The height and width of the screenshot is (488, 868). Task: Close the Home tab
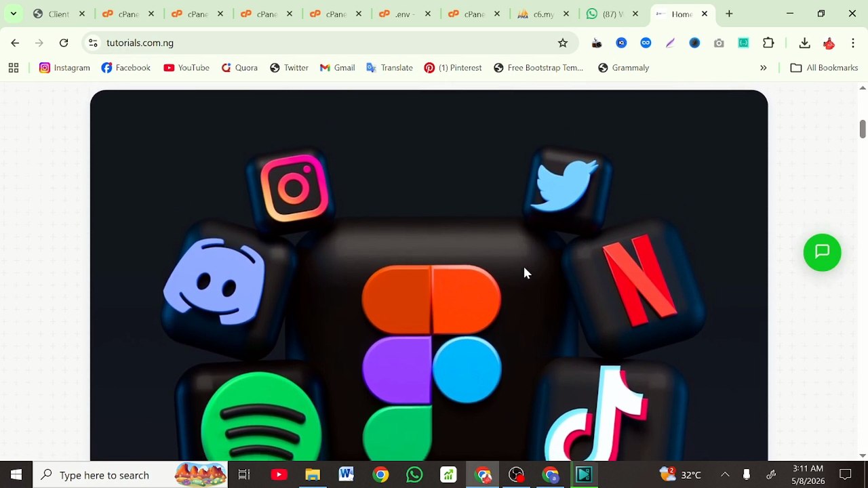coord(705,14)
